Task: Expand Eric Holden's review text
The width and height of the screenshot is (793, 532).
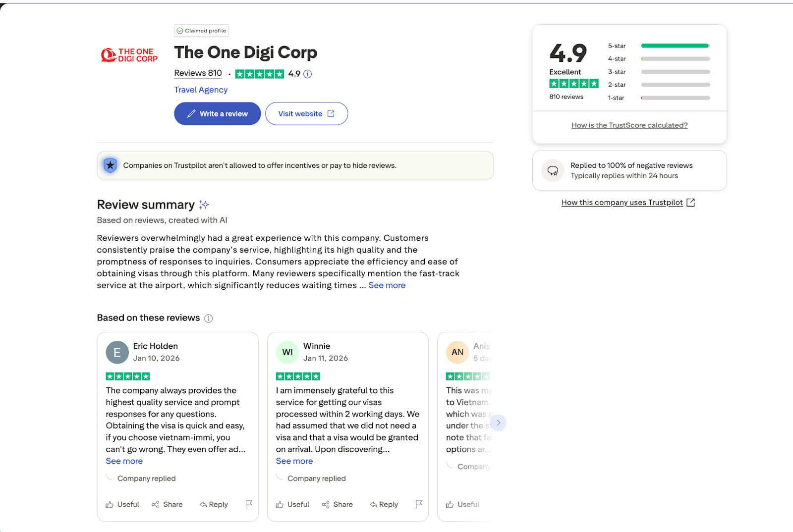Action: point(124,461)
